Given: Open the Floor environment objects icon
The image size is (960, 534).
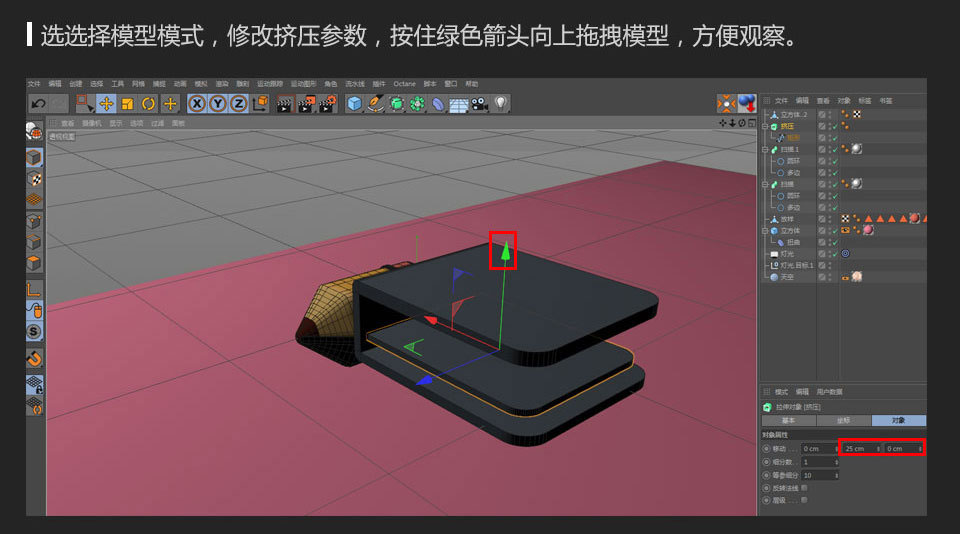Looking at the screenshot, I should [459, 105].
